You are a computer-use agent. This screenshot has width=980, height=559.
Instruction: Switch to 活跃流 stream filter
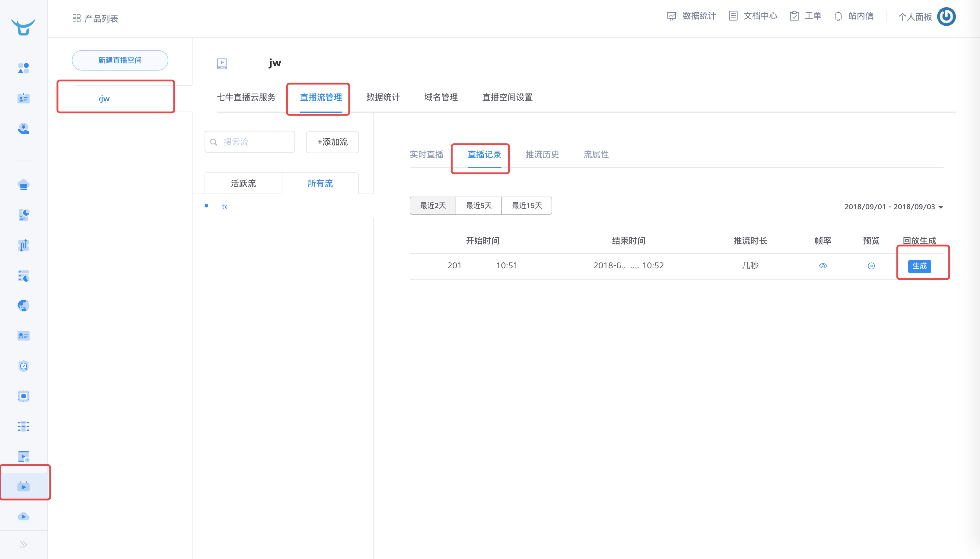click(x=243, y=184)
